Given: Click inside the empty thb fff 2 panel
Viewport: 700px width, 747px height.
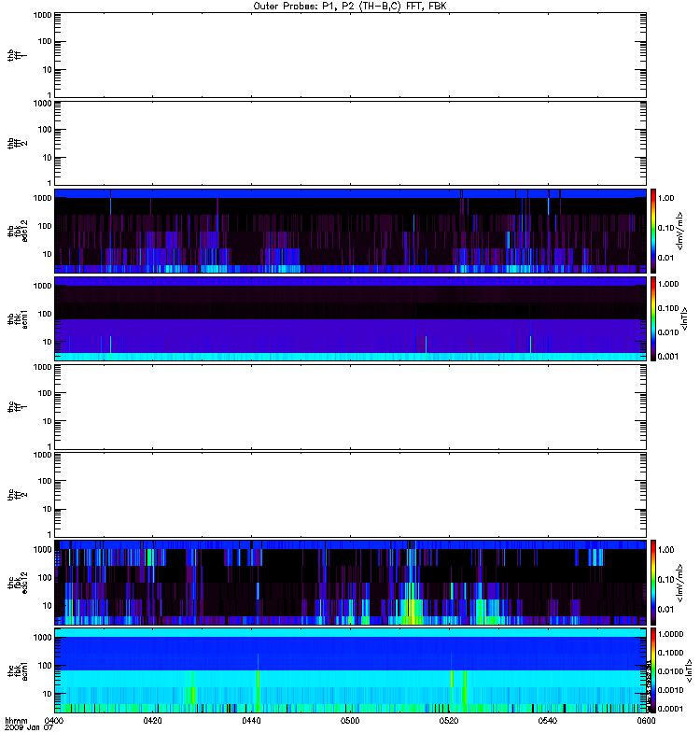Looking at the screenshot, I should click(350, 143).
